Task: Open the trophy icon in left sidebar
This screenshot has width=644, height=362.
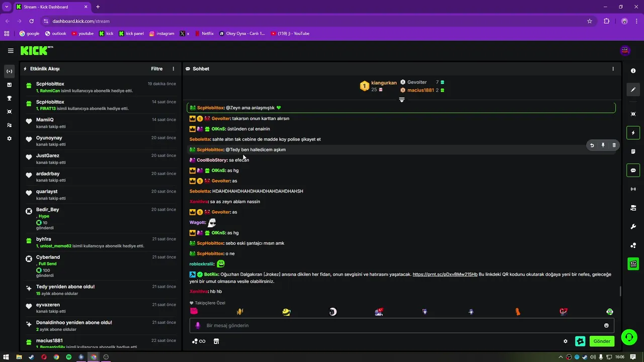Action: point(9,98)
